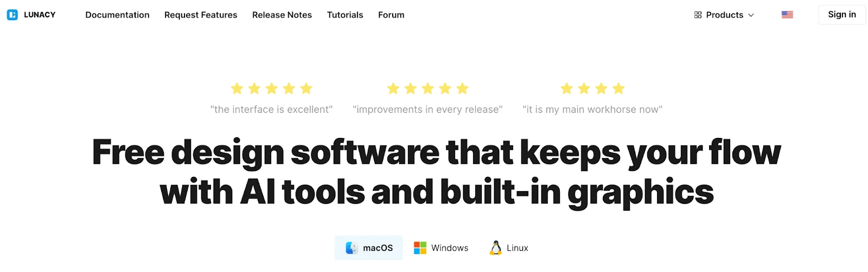Click the LUNACY brand name text
868x272 pixels.
point(40,15)
